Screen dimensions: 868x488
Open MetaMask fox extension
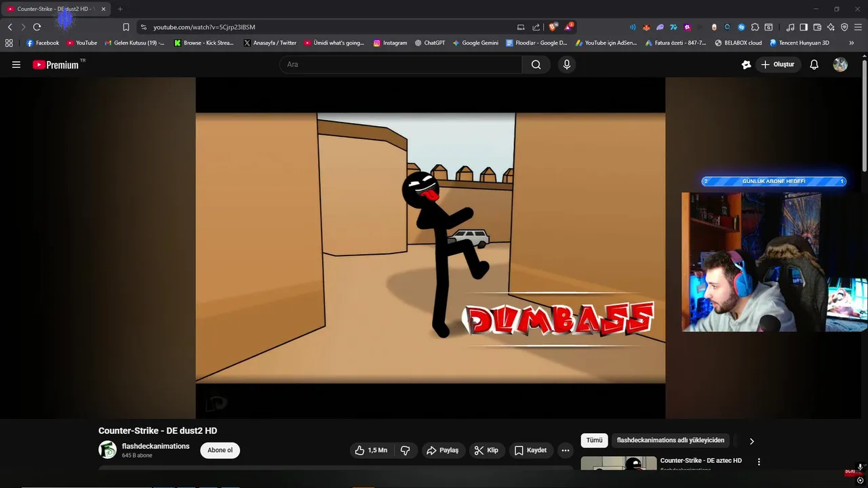[x=646, y=27]
